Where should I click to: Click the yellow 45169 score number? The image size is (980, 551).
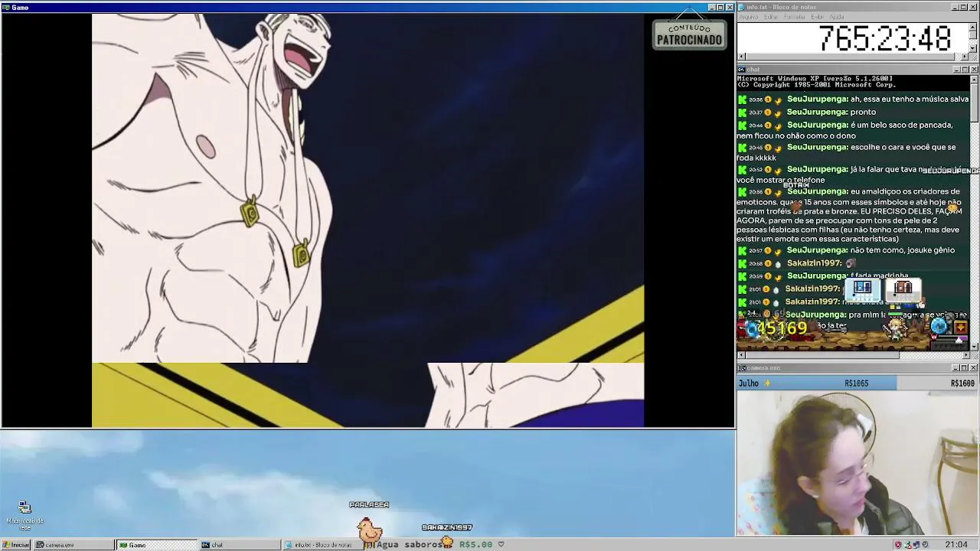coord(782,328)
